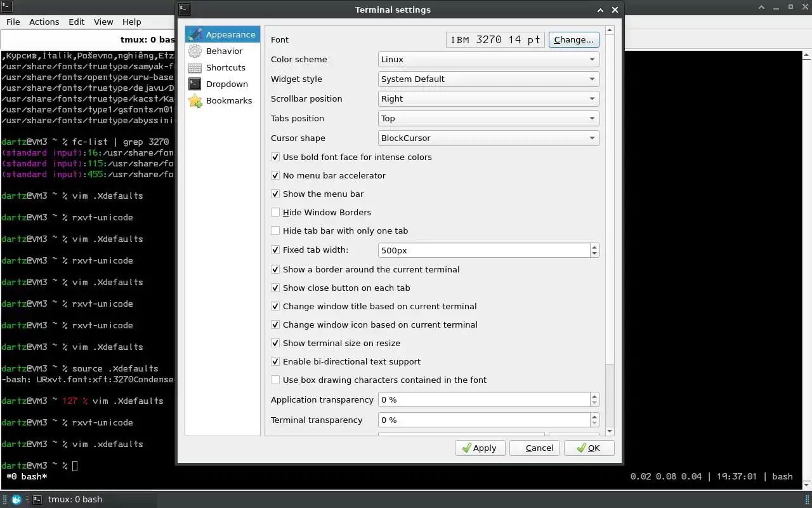Click the Change... font button
The height and width of the screenshot is (508, 812).
click(x=574, y=39)
